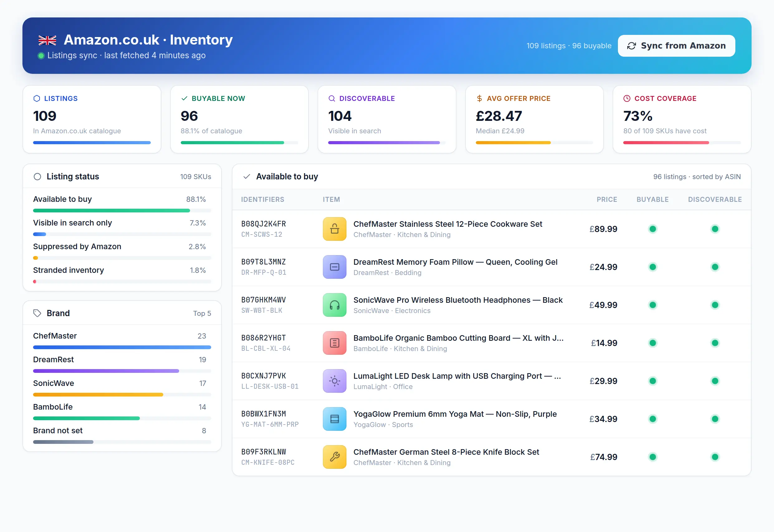Open YogaGlow Premium 6mm Yoga Mat title

(x=455, y=414)
